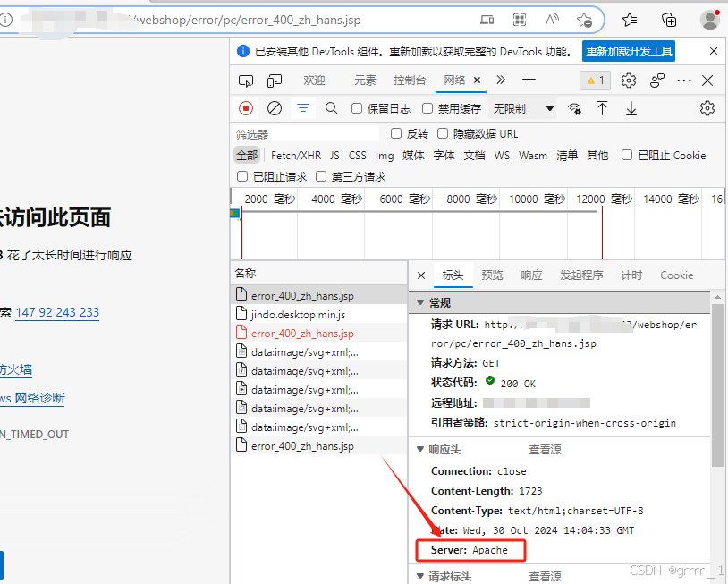The image size is (728, 584).
Task: Open browser collections icon
Action: [x=669, y=20]
